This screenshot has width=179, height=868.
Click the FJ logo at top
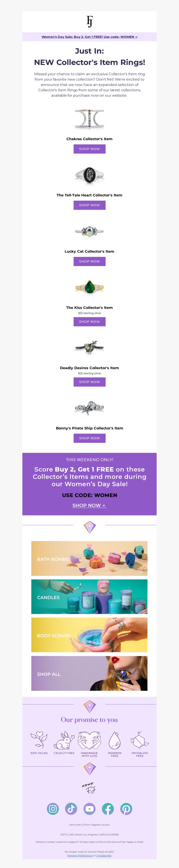(89, 21)
